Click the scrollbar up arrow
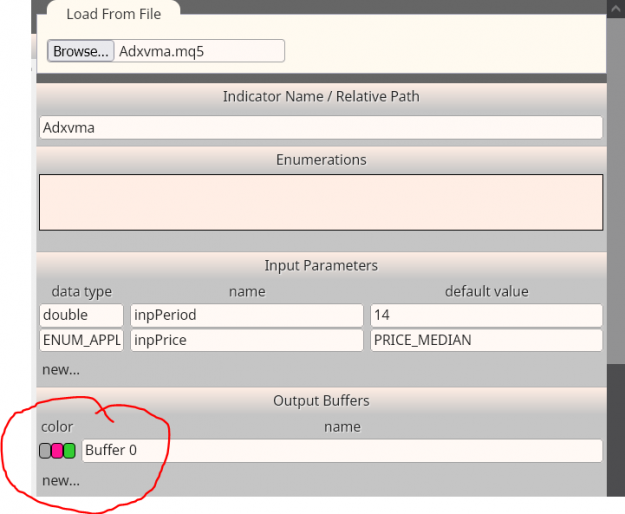The image size is (625, 514). pyautogui.click(x=615, y=9)
